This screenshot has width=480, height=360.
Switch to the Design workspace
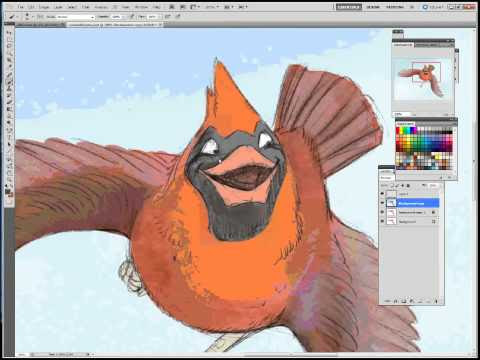pos(374,7)
